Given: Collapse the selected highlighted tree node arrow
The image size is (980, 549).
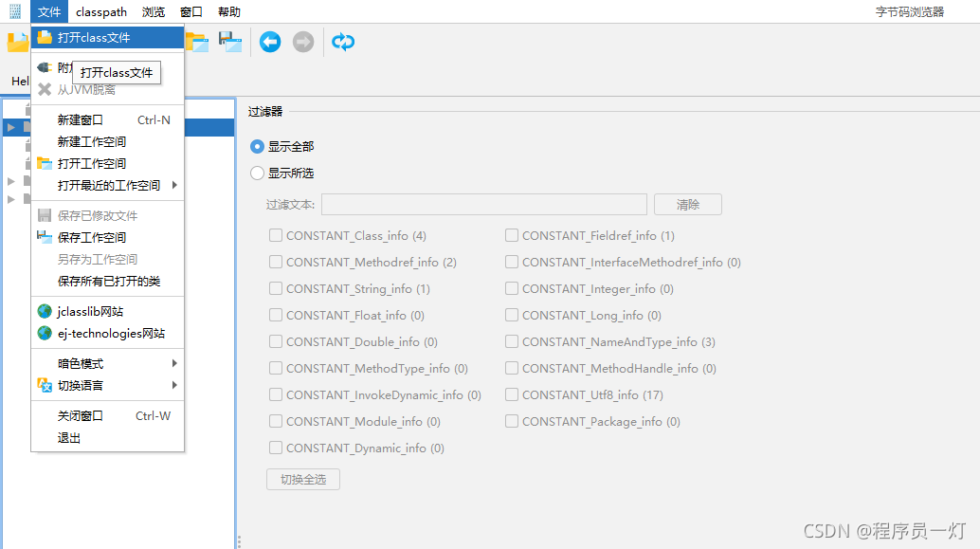Looking at the screenshot, I should tap(11, 127).
